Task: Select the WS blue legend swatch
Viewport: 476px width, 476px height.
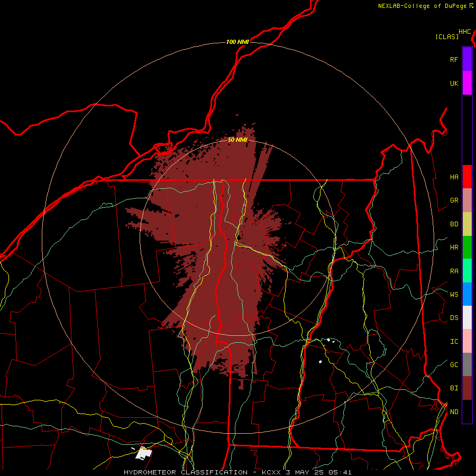Action: click(x=467, y=294)
